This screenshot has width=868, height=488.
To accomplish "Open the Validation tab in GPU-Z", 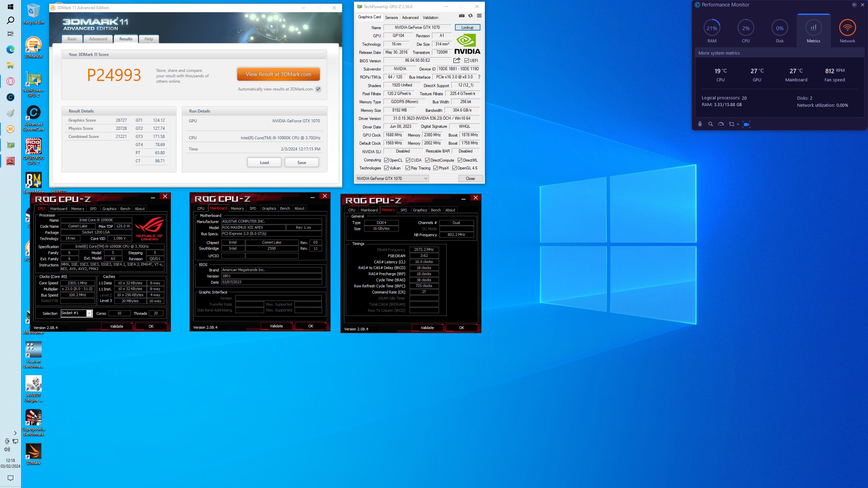I will tap(430, 18).
